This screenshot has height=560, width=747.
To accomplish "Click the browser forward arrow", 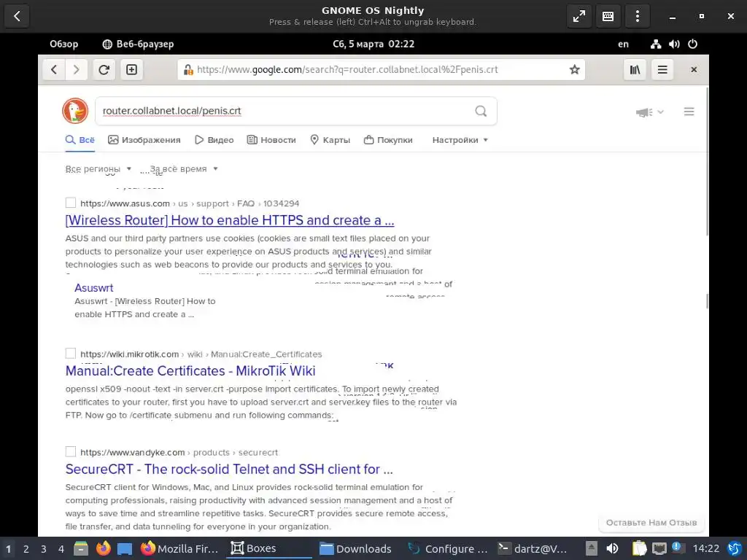I will click(76, 69).
